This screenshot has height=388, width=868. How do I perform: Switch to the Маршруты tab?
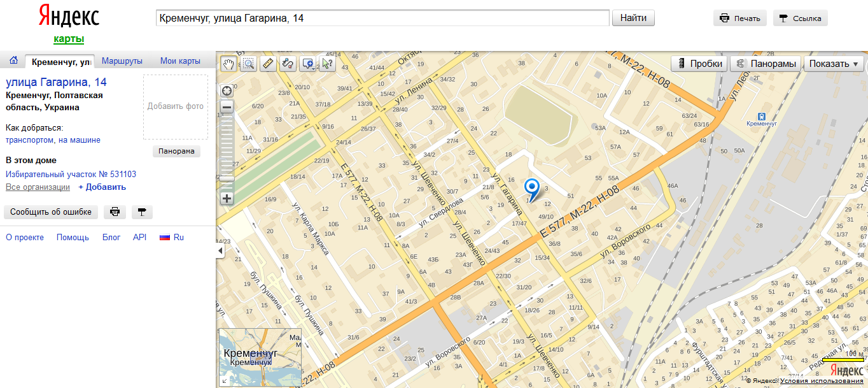coord(122,61)
